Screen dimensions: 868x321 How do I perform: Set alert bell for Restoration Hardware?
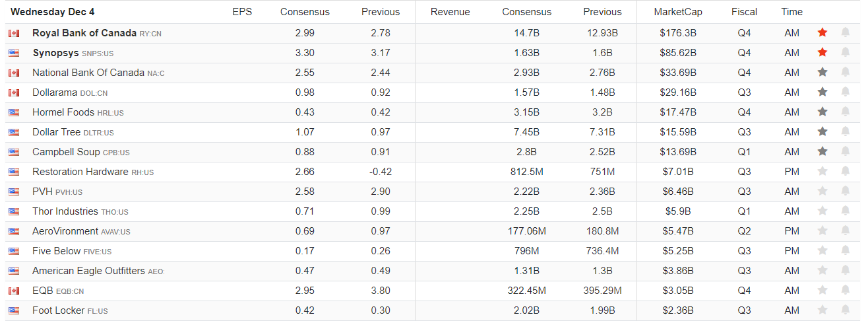click(845, 171)
